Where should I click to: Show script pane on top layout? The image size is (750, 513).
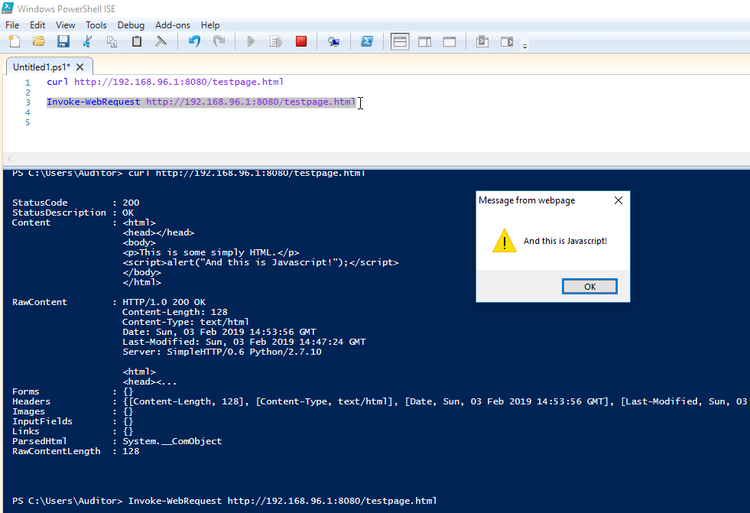point(399,42)
